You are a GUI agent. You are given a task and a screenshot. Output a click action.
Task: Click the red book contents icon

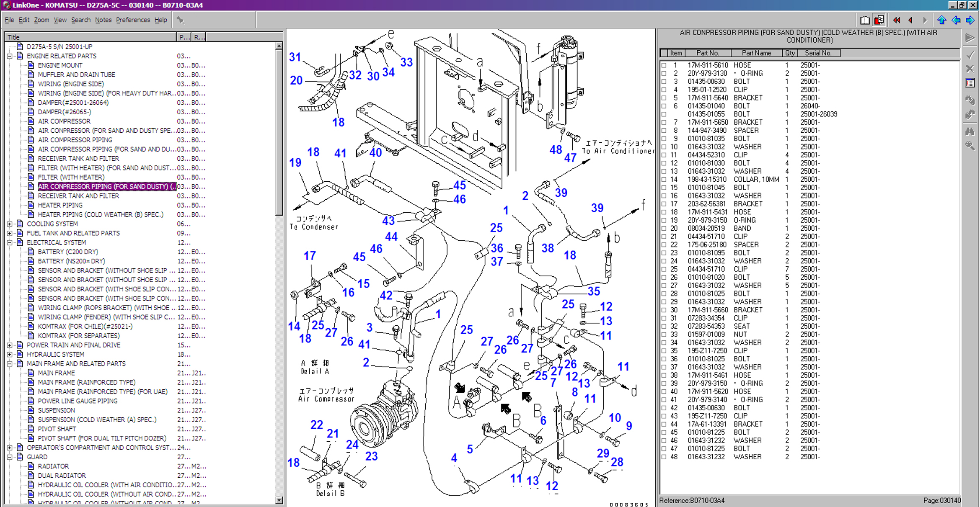point(879,20)
